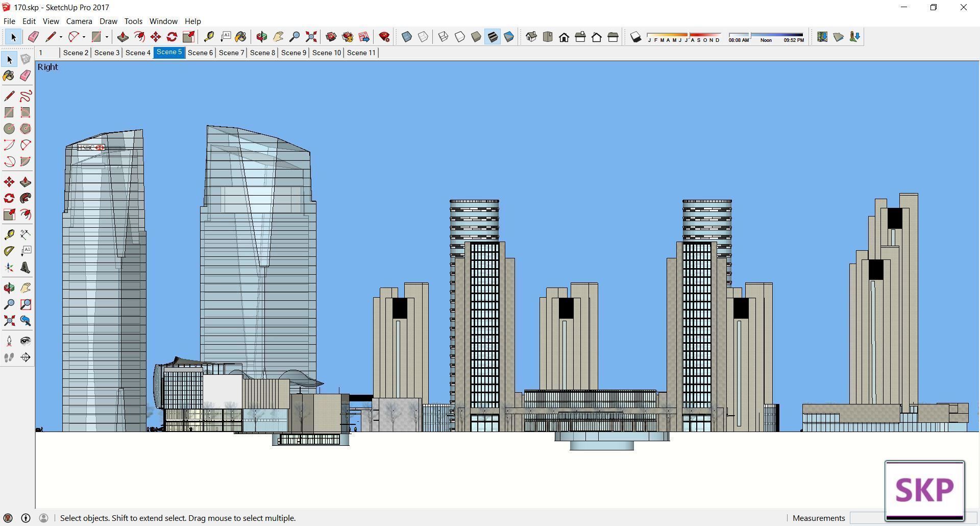Enable Shaded face style

click(476, 37)
